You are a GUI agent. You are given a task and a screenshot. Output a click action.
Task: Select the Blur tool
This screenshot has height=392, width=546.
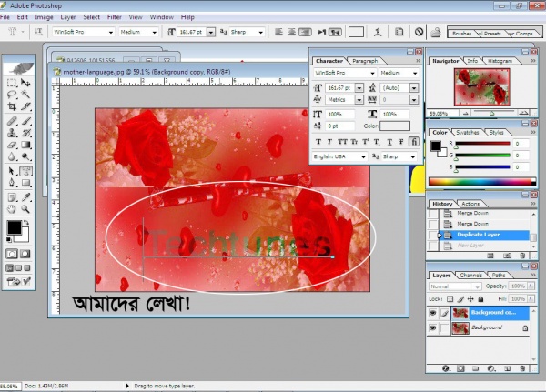point(12,156)
